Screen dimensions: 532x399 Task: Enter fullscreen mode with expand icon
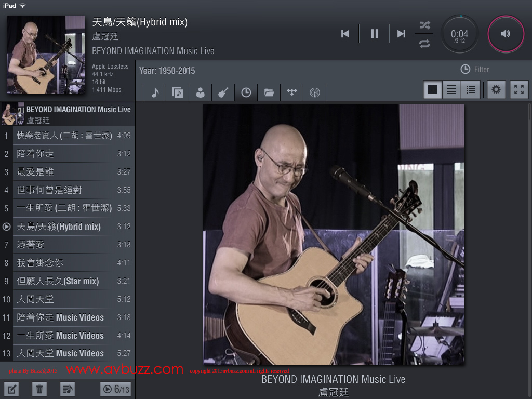(519, 90)
